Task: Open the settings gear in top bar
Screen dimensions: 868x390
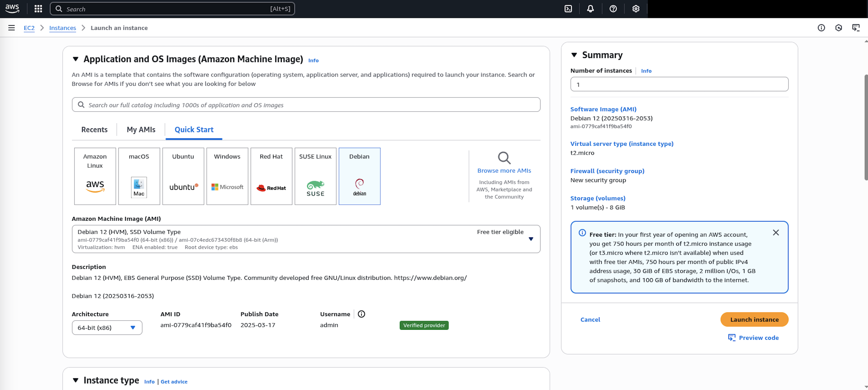Action: tap(635, 9)
